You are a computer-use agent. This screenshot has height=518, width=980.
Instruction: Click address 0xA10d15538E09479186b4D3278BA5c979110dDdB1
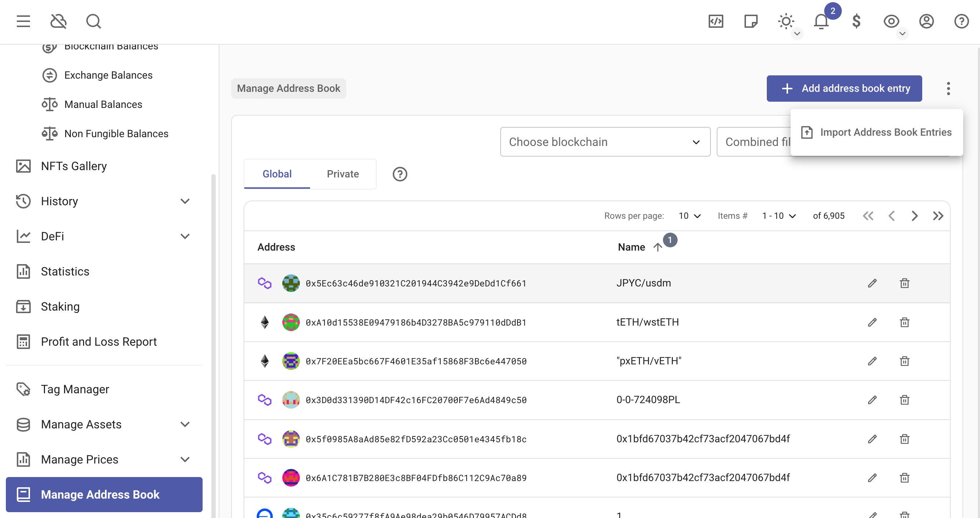tap(416, 322)
